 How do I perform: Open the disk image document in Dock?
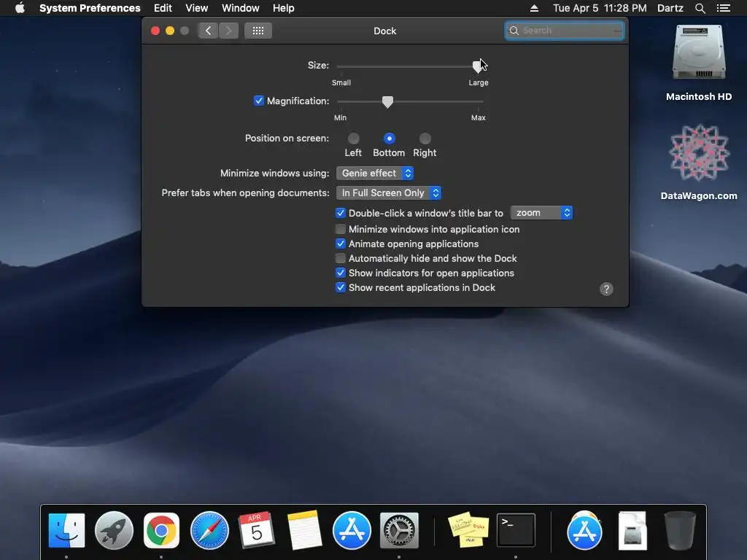632,531
